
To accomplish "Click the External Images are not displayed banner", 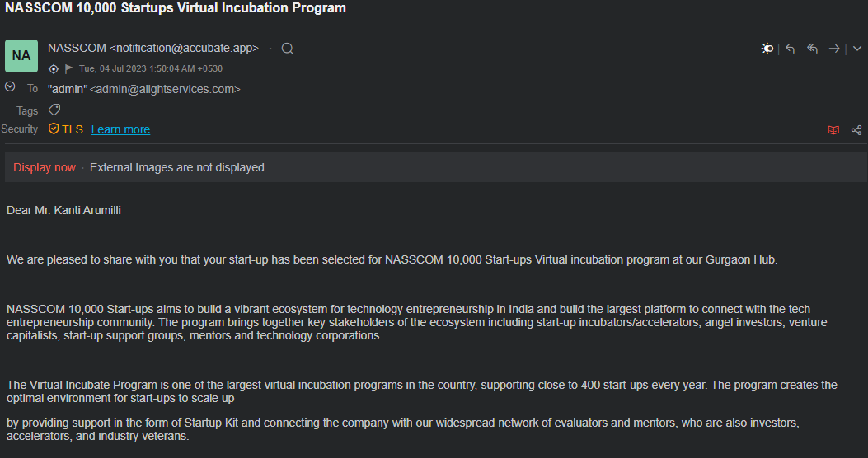I will coord(177,167).
